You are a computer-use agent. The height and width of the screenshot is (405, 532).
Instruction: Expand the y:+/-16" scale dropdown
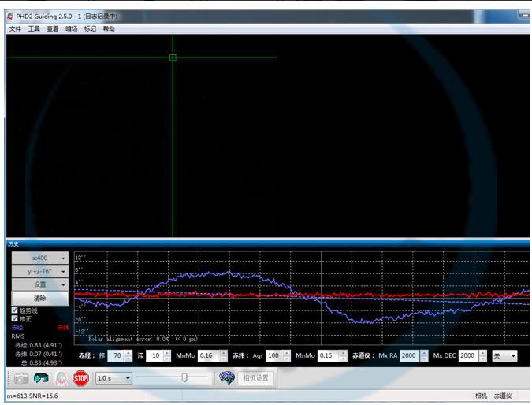[x=39, y=271]
